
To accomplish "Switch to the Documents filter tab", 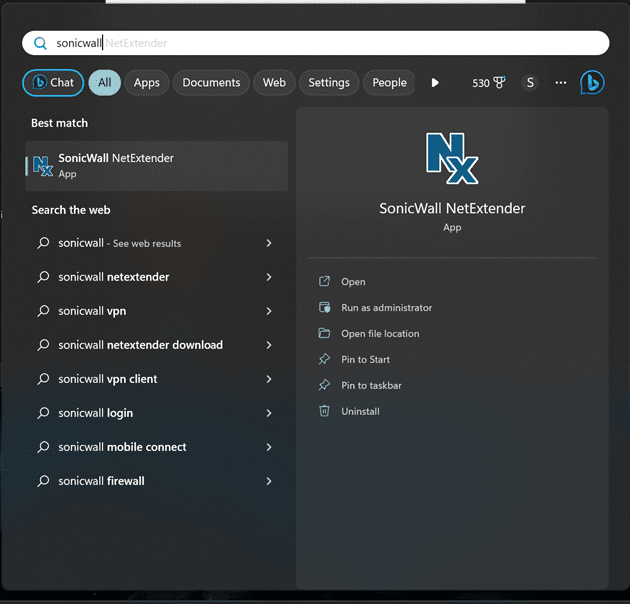I will tap(211, 83).
